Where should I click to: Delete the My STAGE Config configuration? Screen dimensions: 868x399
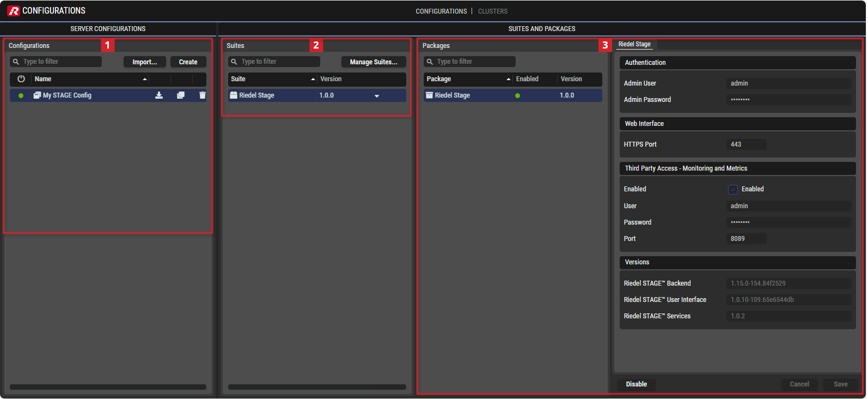[203, 95]
